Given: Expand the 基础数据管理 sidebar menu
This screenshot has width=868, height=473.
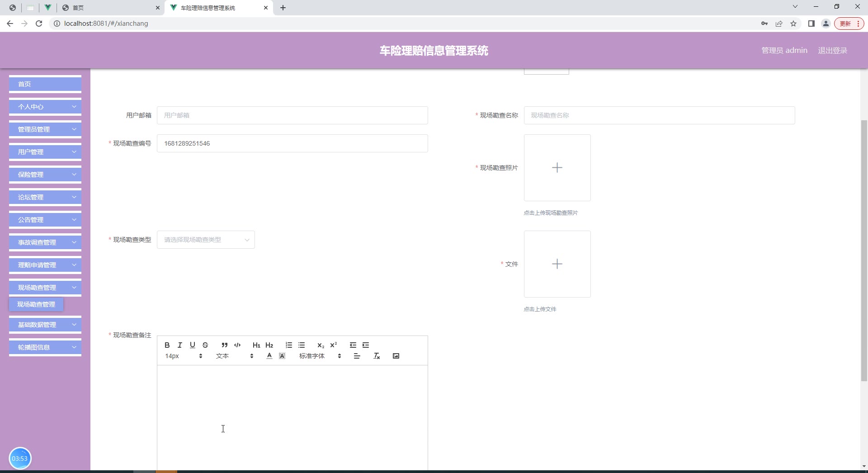Looking at the screenshot, I should click(x=45, y=325).
